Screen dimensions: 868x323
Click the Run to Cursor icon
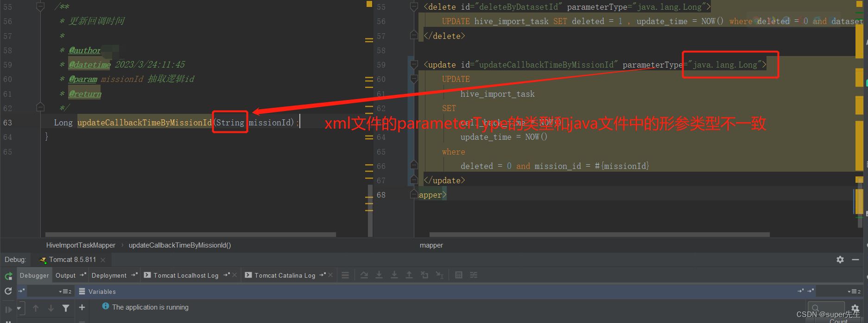tap(440, 275)
